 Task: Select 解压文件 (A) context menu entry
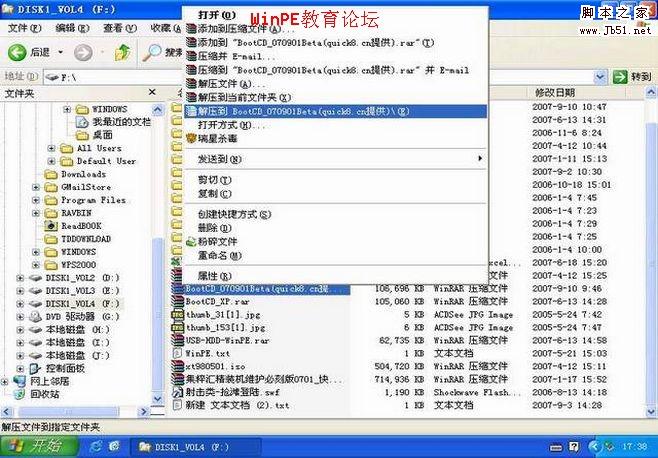coord(336,84)
